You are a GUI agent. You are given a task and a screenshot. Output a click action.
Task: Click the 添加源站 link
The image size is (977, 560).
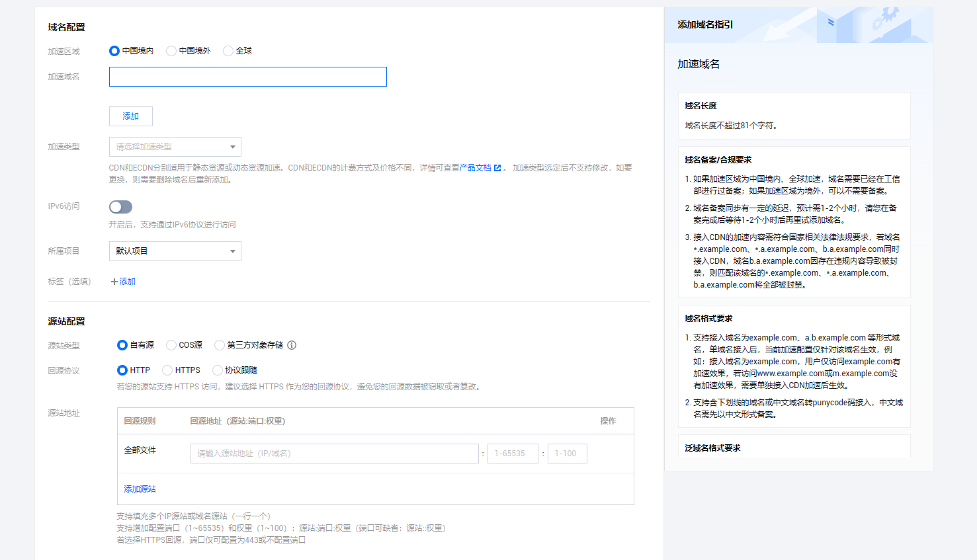(140, 489)
